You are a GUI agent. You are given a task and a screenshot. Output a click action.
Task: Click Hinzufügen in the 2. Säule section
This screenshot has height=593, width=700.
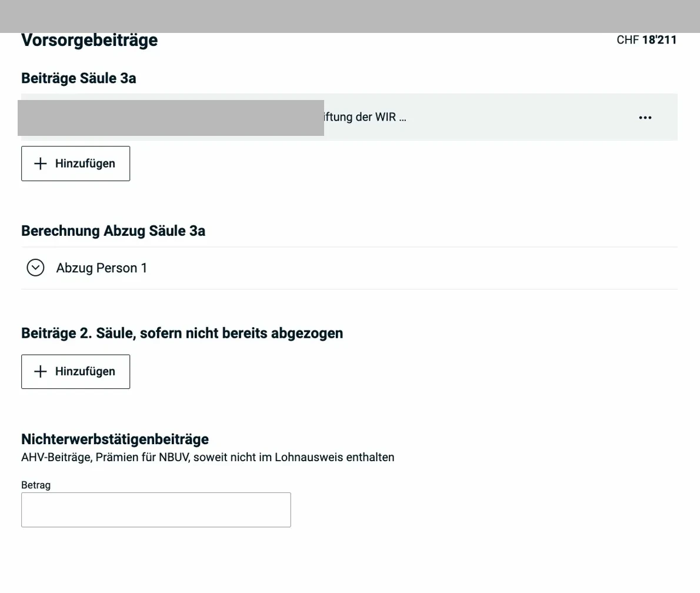point(75,371)
